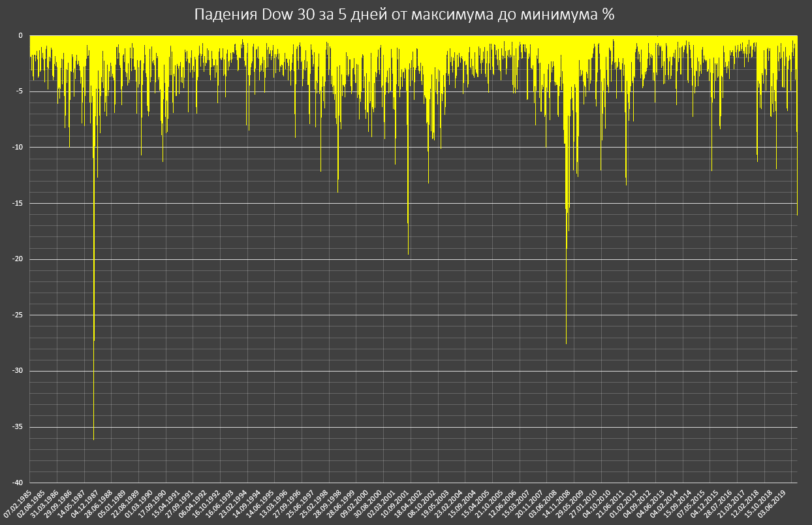Select the -15 vertical axis label
Viewport: 812px width, 525px height.
[x=17, y=203]
